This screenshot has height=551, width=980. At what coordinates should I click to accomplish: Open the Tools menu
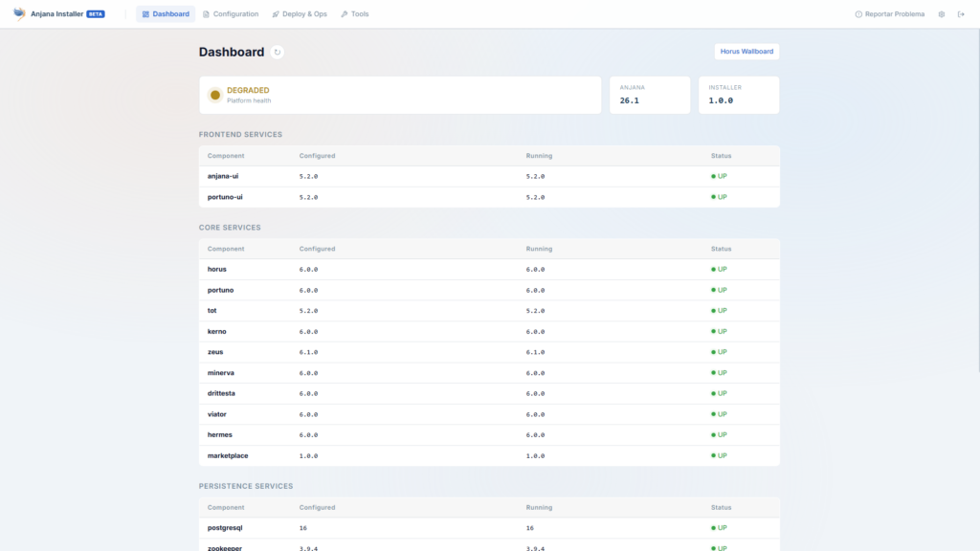click(x=354, y=13)
